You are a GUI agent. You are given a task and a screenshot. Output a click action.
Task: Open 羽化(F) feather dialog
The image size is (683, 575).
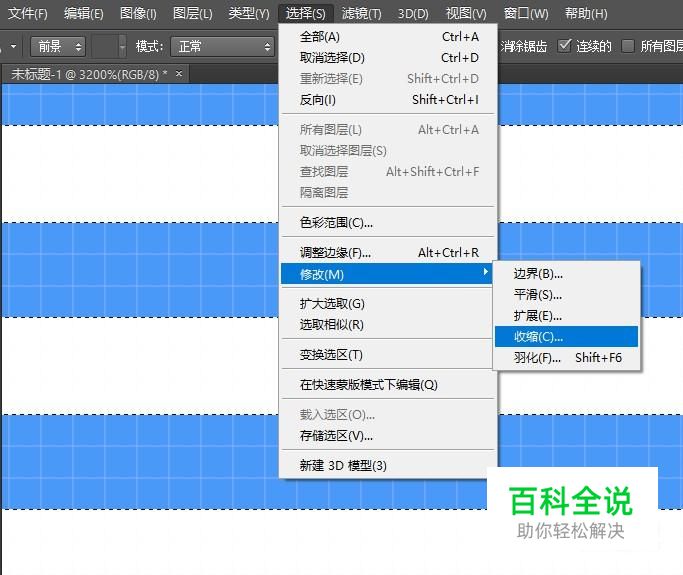pyautogui.click(x=566, y=358)
